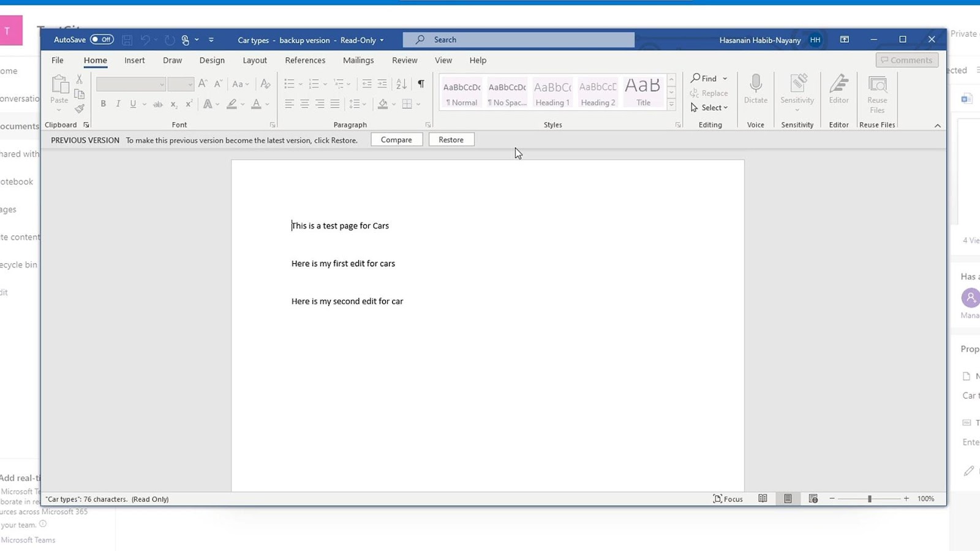980x551 pixels.
Task: Switch to Read Mode view icon
Action: point(763,499)
